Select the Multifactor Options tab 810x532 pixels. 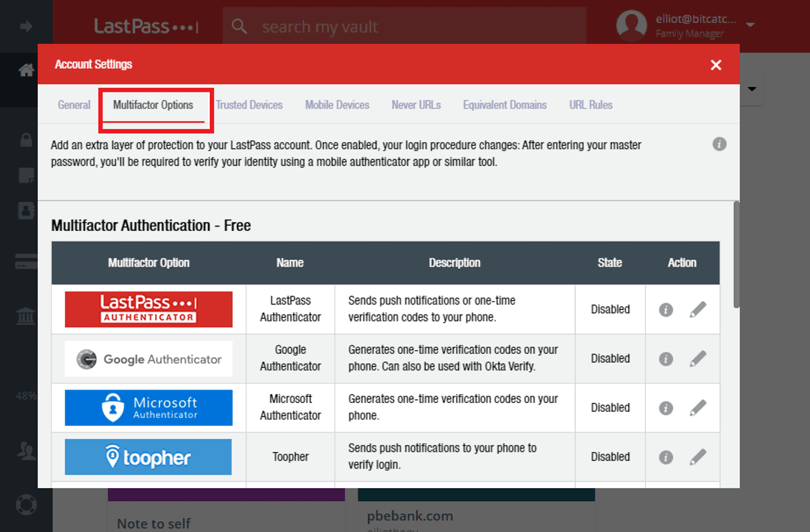[153, 105]
